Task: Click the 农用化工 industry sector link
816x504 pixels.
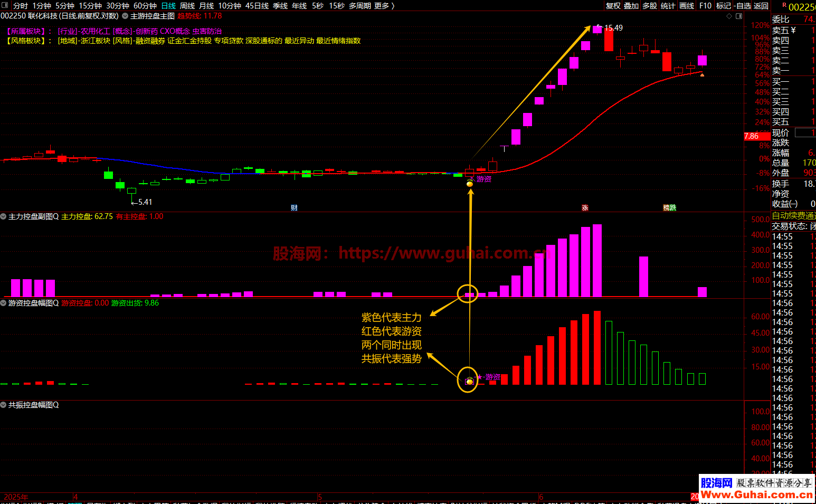Action: 96,31
